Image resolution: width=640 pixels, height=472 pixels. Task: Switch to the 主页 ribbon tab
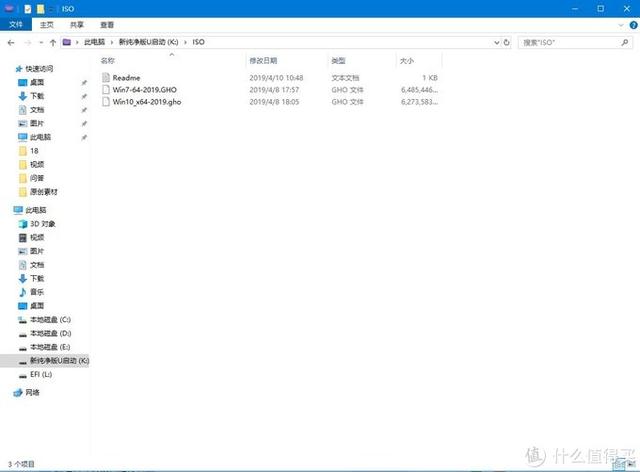(47, 25)
